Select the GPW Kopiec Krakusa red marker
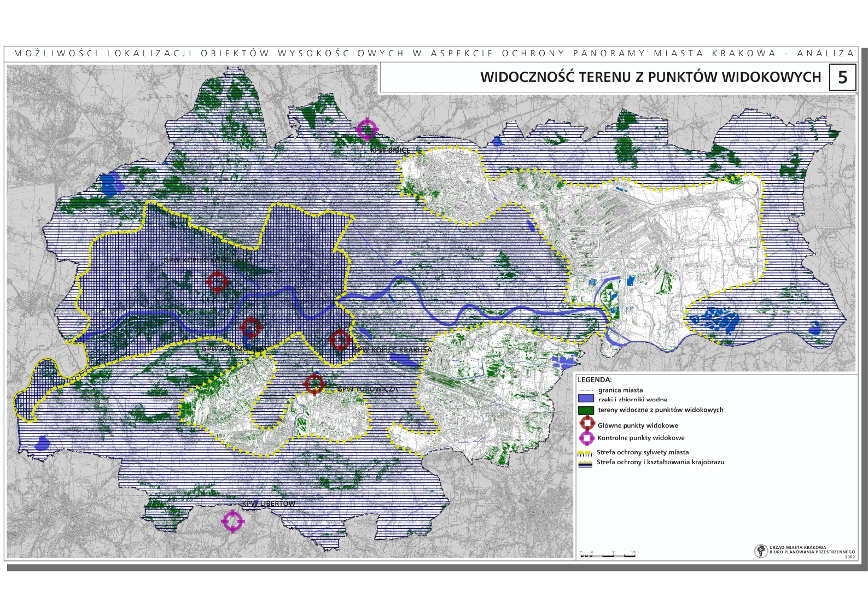 [340, 340]
